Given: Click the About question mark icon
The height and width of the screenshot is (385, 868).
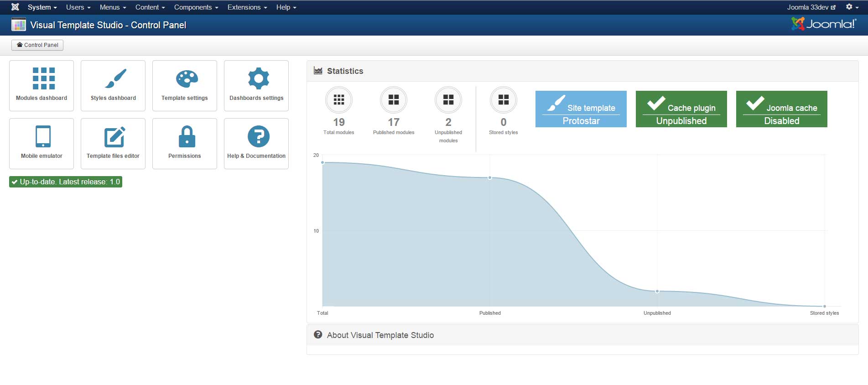Looking at the screenshot, I should click(x=318, y=335).
